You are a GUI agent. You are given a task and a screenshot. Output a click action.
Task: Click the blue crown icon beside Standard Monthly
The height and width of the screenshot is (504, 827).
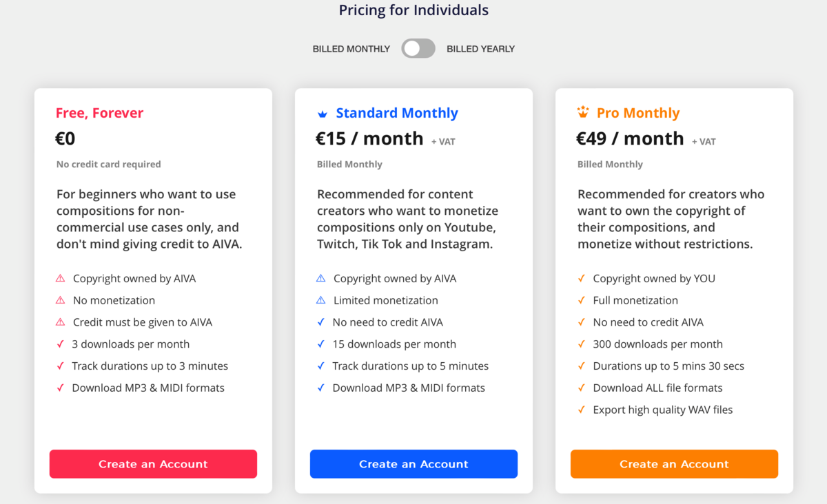[322, 114]
